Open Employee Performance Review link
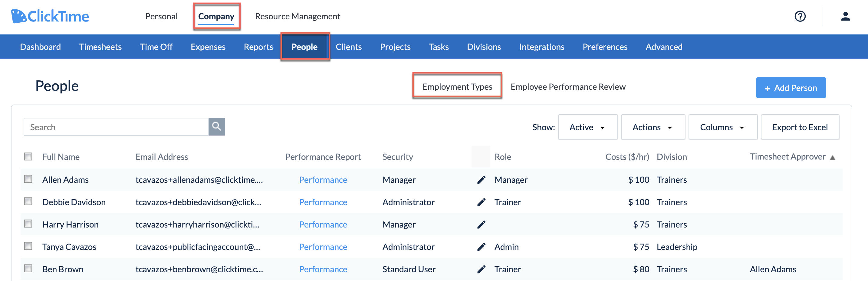Screen dimensions: 868x281 pyautogui.click(x=568, y=86)
